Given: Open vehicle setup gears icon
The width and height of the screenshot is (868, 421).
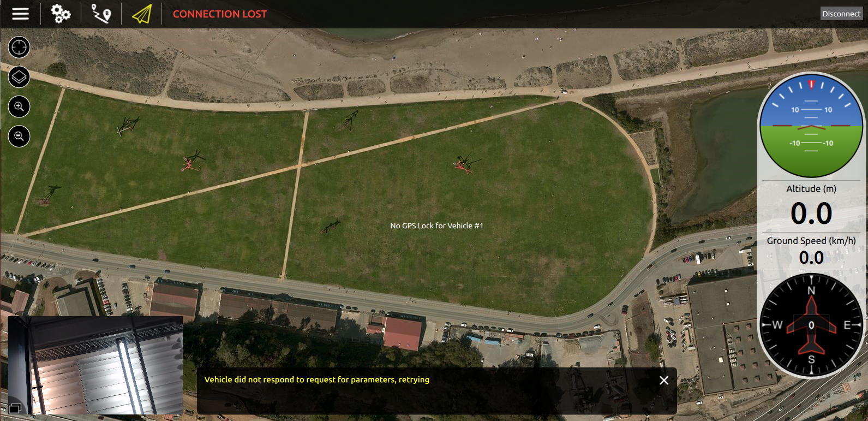Looking at the screenshot, I should (x=61, y=14).
